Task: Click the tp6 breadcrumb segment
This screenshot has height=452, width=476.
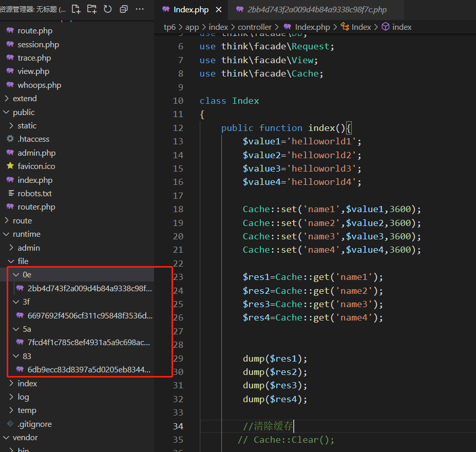Action: pyautogui.click(x=169, y=27)
